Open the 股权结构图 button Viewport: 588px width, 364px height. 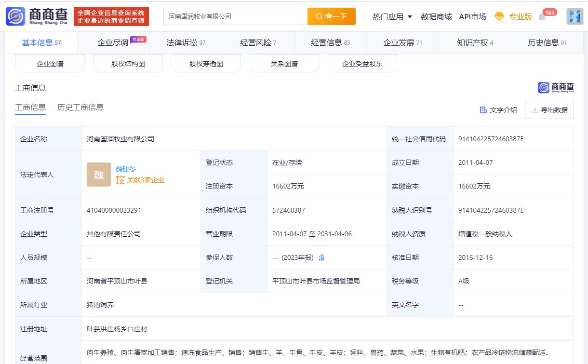point(128,64)
